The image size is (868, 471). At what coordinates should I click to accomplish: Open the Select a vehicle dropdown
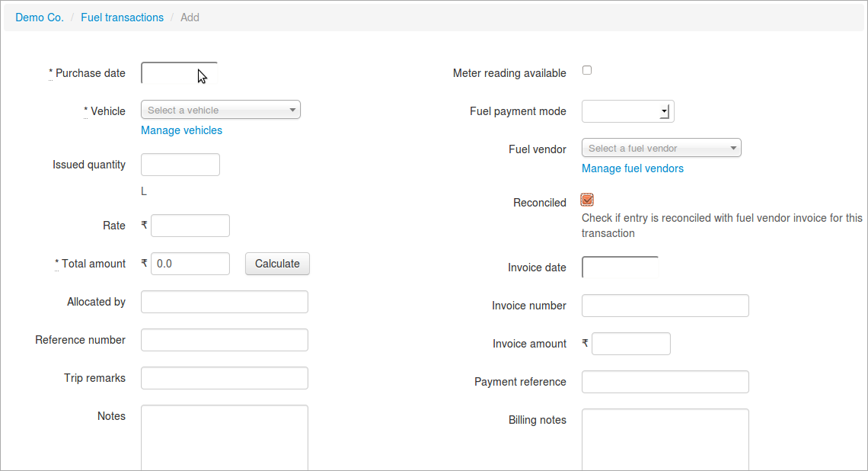coord(221,110)
